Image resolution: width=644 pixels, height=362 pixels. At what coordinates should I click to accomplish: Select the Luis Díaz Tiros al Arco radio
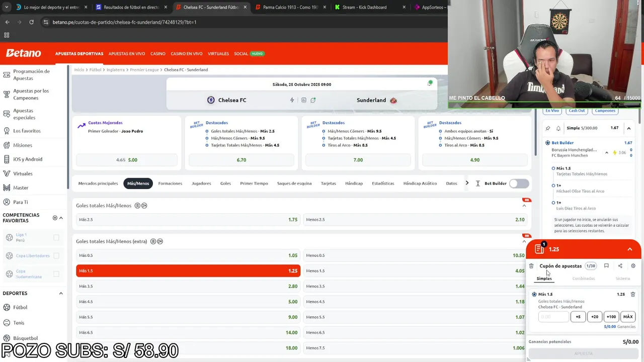coord(553,203)
